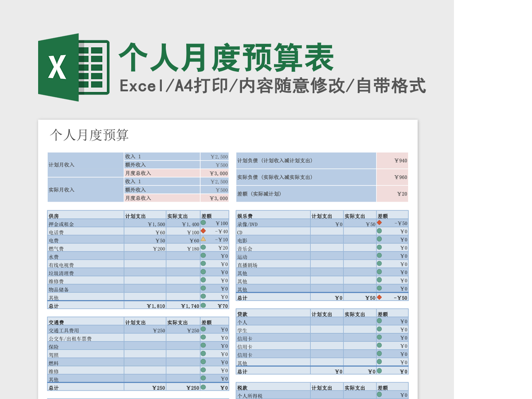The width and height of the screenshot is (532, 399).
Task: Select the 电影 row label
Action: 273,240
